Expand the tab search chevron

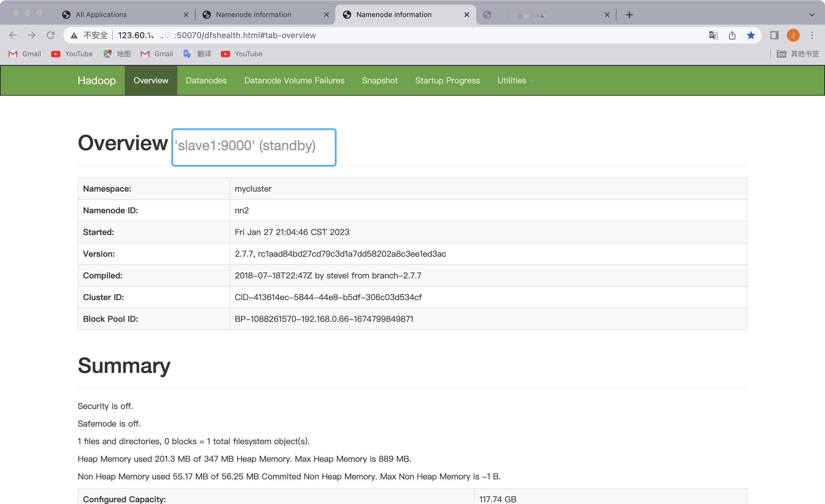coord(812,15)
